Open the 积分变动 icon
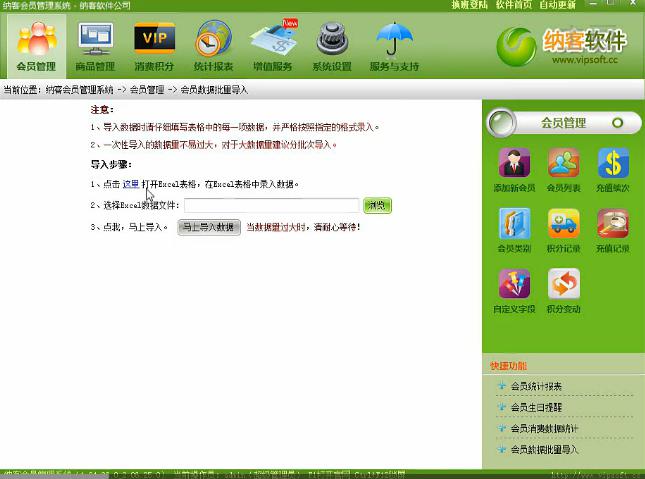 pyautogui.click(x=563, y=285)
